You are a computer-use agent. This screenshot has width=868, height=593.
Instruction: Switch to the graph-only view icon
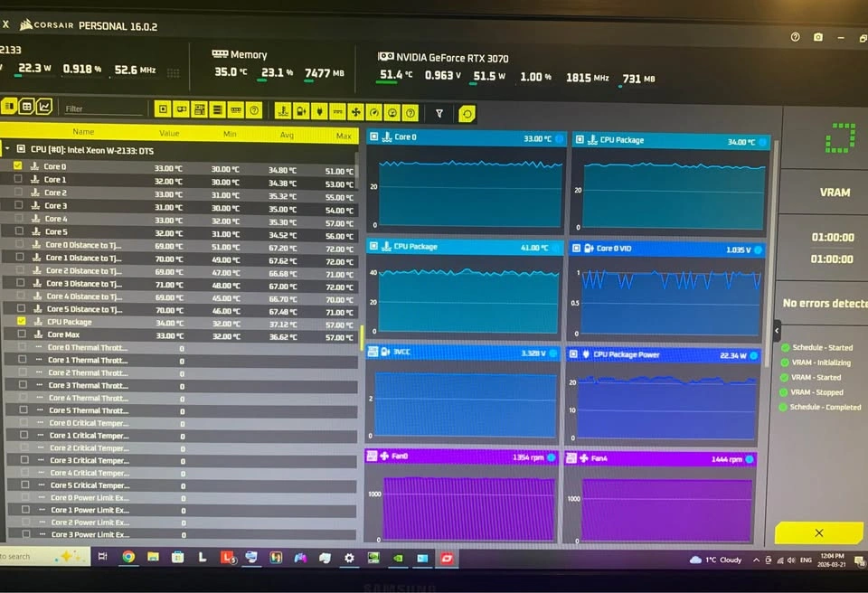[44, 107]
